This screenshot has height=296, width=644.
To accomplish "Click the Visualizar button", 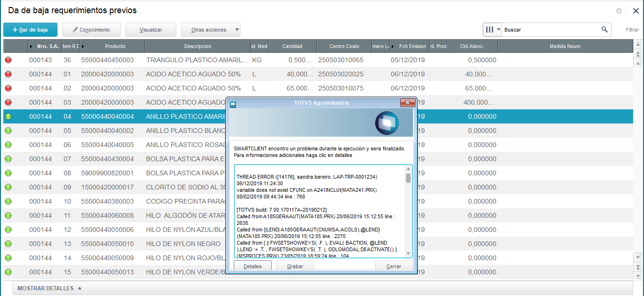I will [151, 30].
